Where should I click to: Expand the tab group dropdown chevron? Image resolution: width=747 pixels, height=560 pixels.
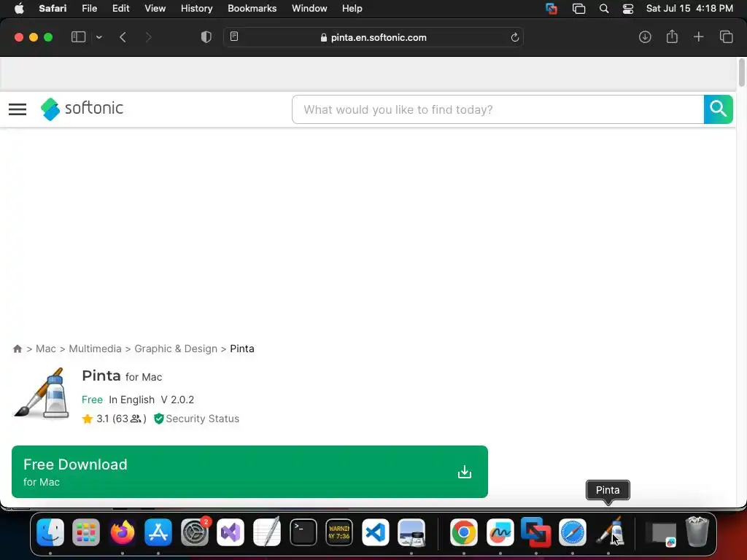click(98, 37)
